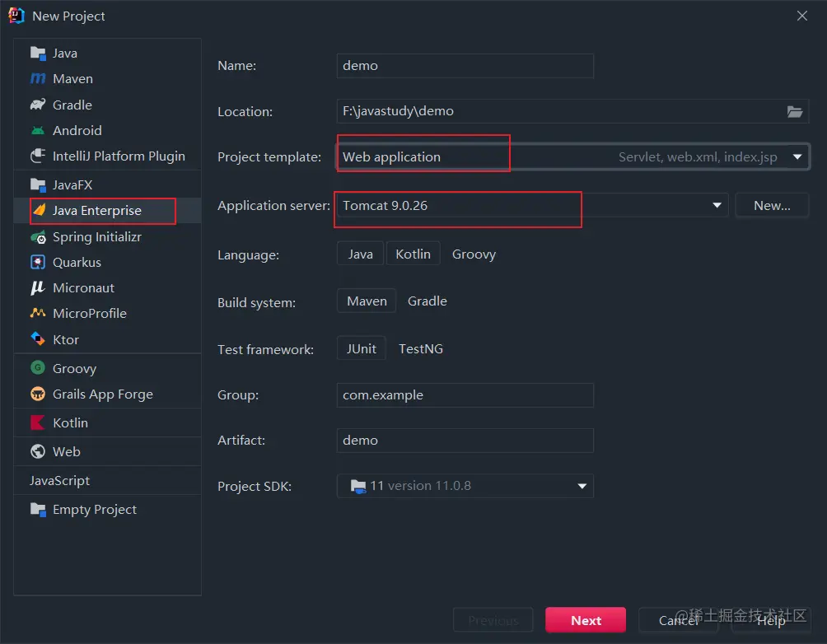The image size is (827, 644).
Task: Click the IntelliJ Platform Plugin icon
Action: 38,156
